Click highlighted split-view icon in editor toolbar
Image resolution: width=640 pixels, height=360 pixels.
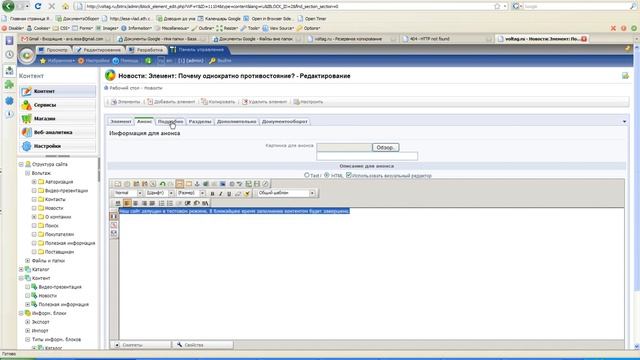click(x=180, y=184)
